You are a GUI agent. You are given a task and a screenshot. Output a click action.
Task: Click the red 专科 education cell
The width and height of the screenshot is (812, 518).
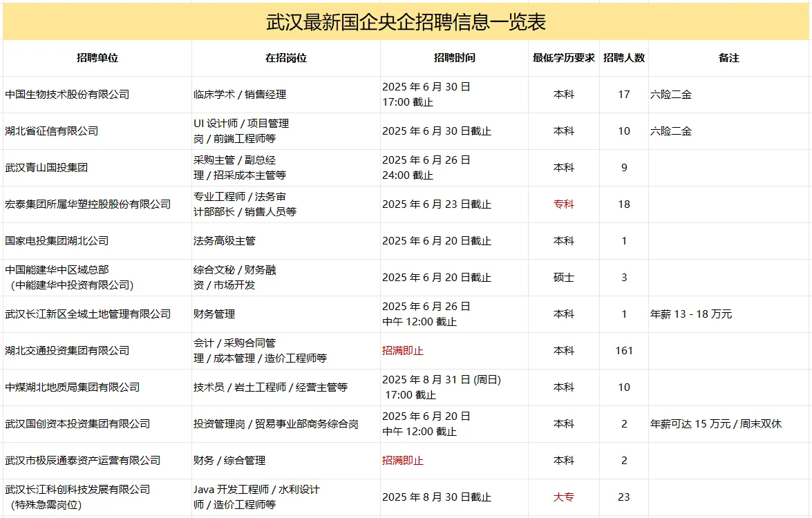coord(563,204)
